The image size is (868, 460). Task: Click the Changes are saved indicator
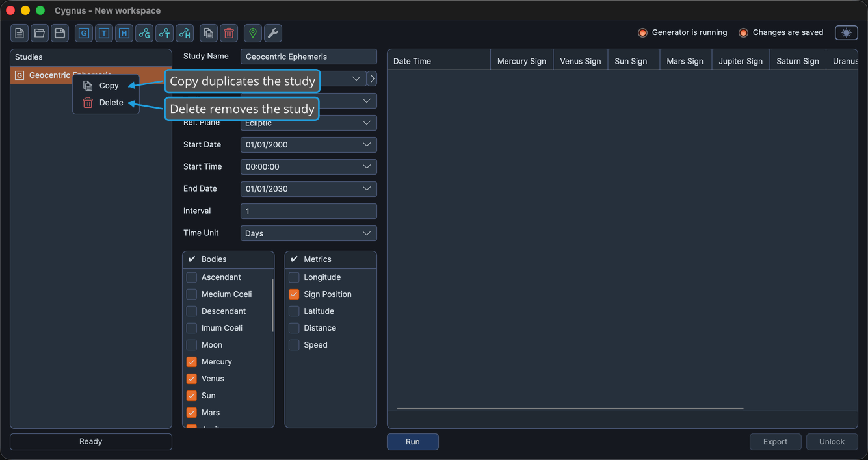[781, 32]
